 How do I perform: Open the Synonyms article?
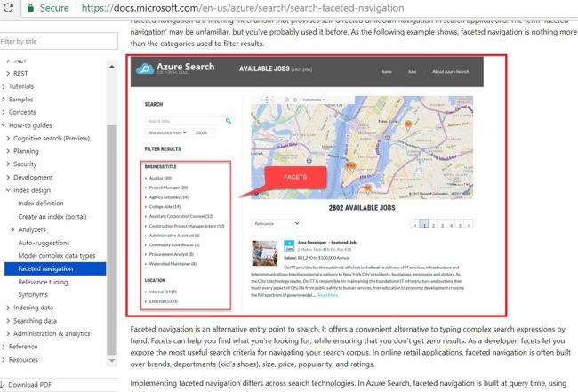[33, 294]
